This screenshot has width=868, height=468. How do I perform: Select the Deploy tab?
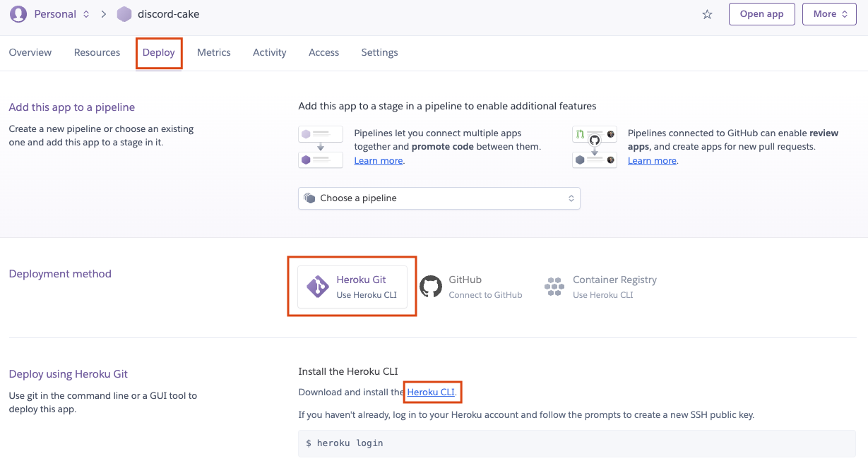pos(159,52)
